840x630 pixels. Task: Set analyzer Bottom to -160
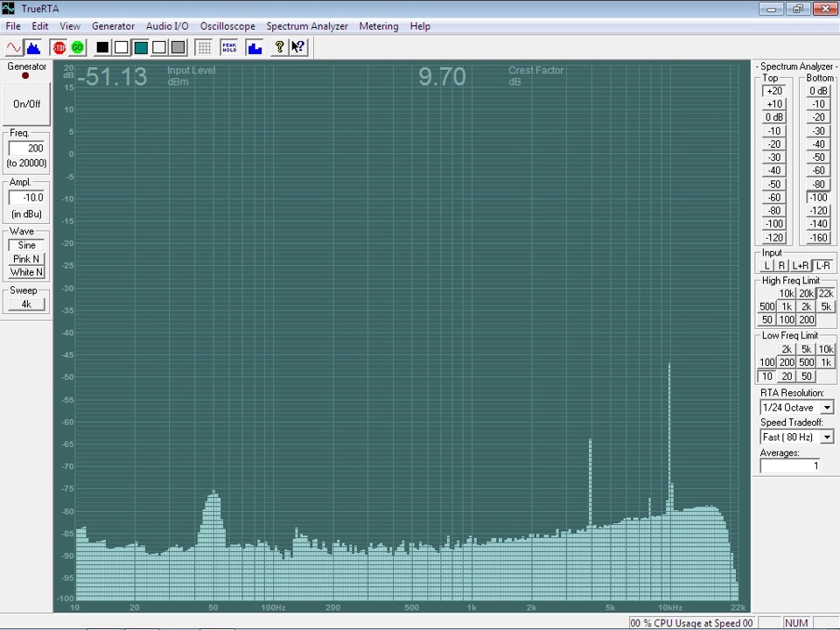[819, 238]
